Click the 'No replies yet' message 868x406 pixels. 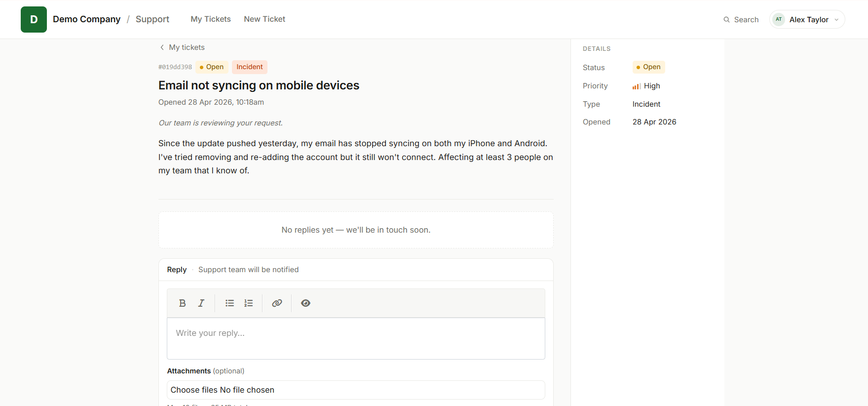pos(356,230)
